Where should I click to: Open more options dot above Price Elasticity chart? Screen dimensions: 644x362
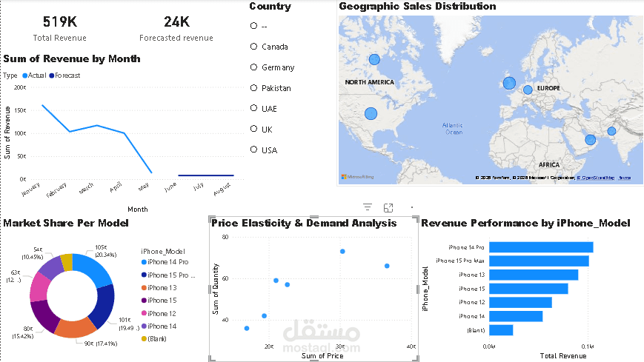pos(412,208)
